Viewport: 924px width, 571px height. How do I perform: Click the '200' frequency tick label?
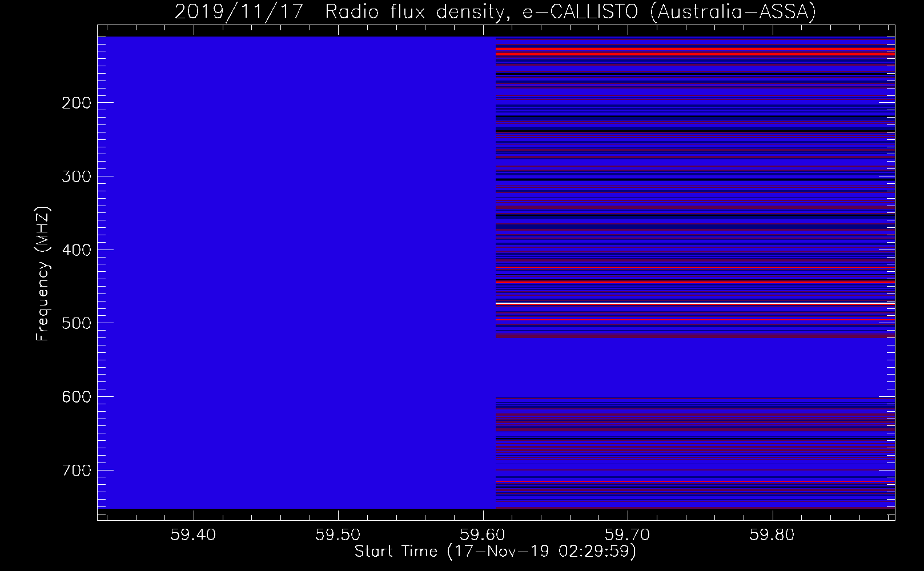click(x=76, y=103)
